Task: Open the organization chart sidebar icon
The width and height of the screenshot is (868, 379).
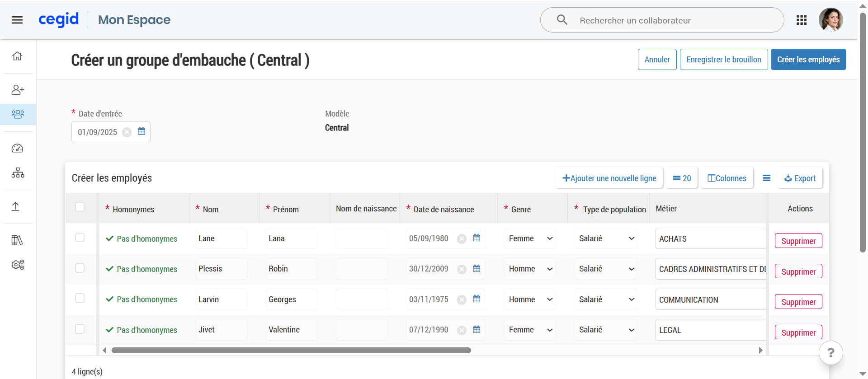Action: 18,173
